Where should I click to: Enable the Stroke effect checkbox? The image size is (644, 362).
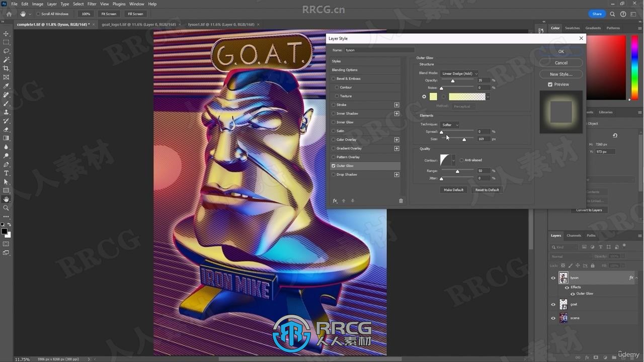click(x=333, y=105)
